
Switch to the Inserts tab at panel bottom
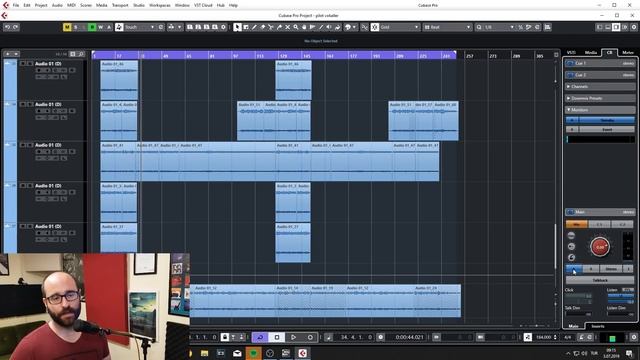(598, 326)
